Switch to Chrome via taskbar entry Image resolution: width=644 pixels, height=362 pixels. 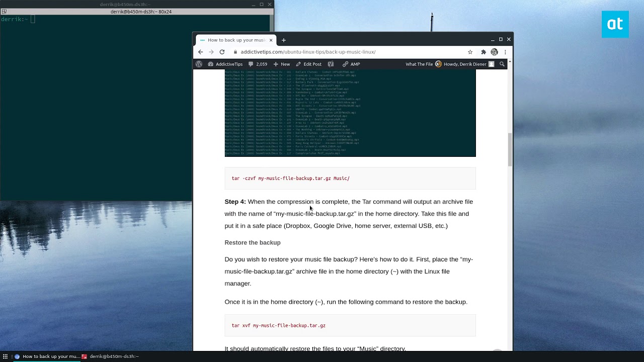click(47, 356)
